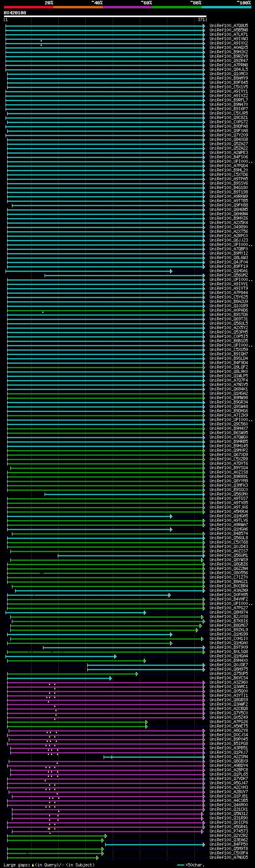Select the UniRef100_C0H1I0 label
The height and width of the screenshot is (868, 255).
(x=229, y=638)
